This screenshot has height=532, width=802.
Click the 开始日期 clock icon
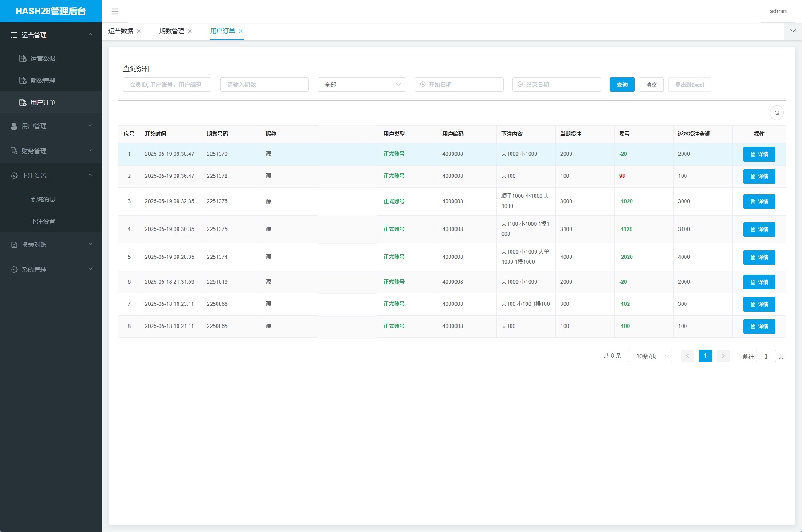(422, 85)
